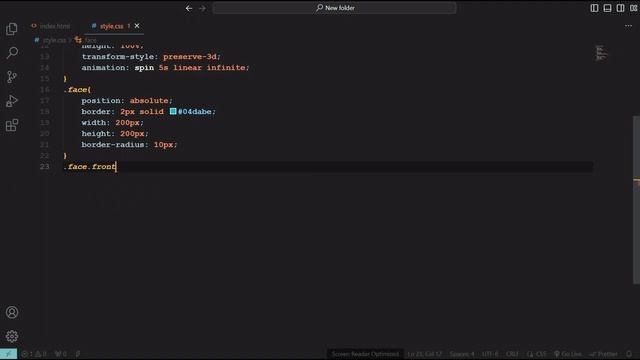Open the customize layout icon
Viewport: 640px width, 360px height.
pos(633,8)
